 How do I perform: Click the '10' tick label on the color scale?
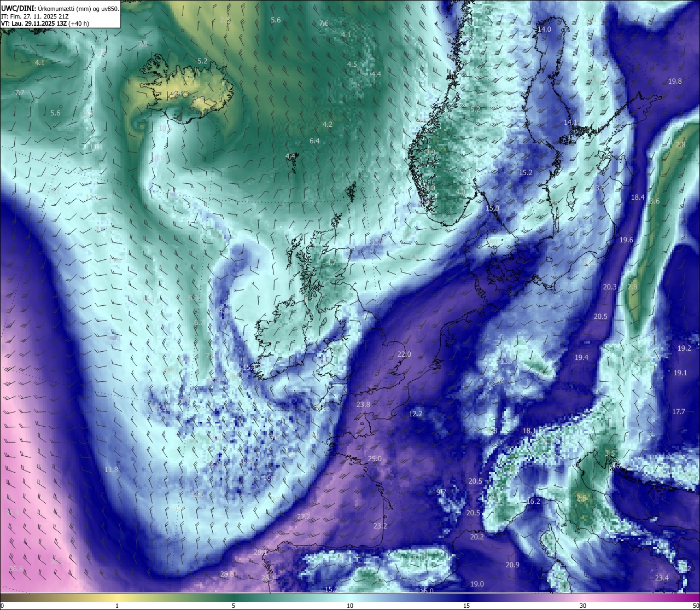tap(350, 606)
